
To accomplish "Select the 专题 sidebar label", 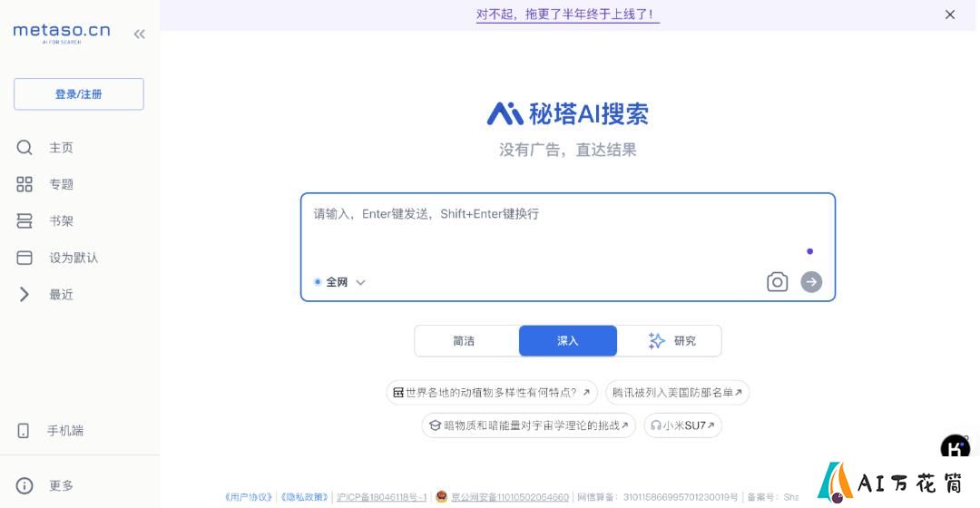I will point(62,184).
